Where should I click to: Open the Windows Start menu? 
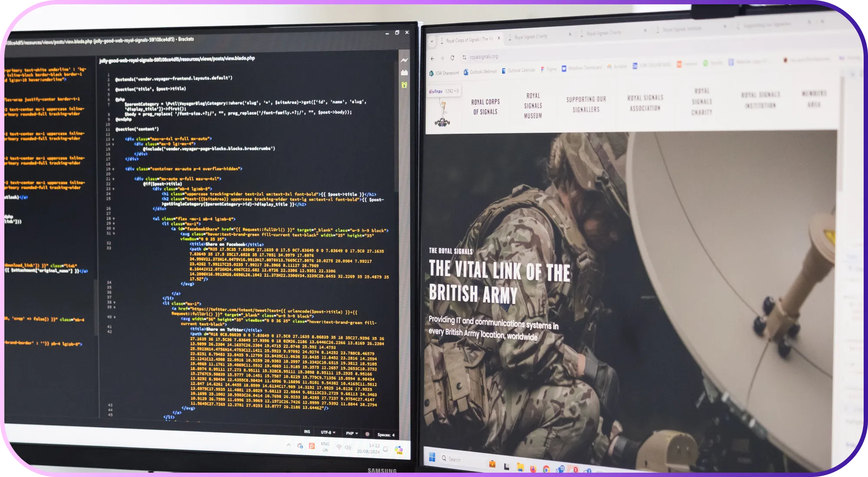pos(432,457)
